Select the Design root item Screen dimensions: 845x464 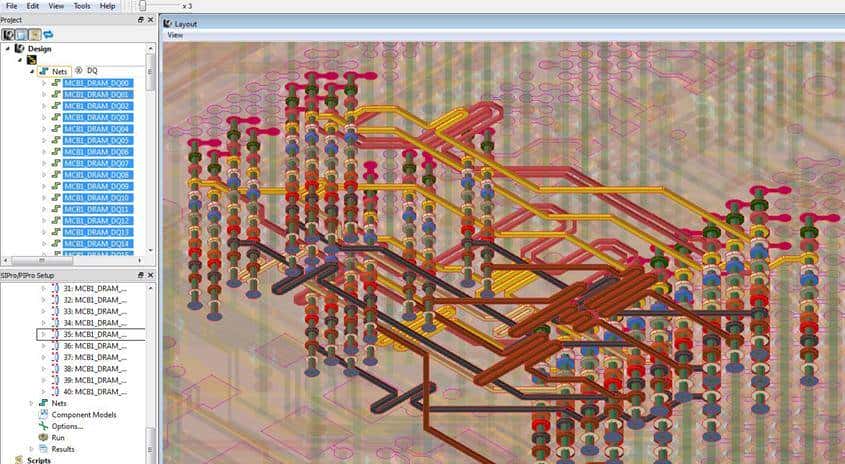39,49
